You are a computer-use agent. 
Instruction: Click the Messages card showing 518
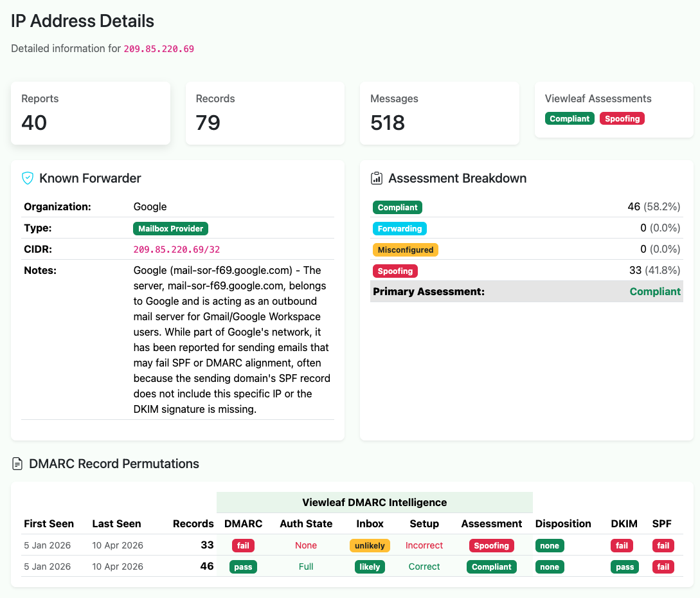440,113
